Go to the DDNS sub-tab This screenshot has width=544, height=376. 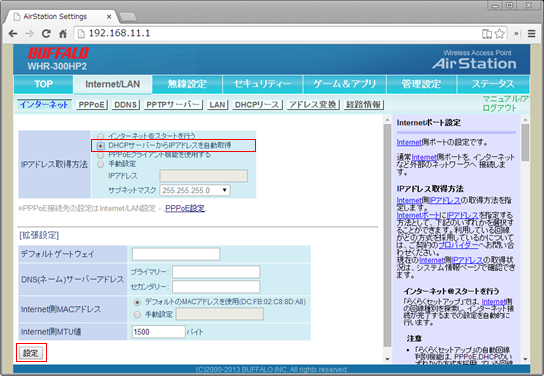click(125, 104)
